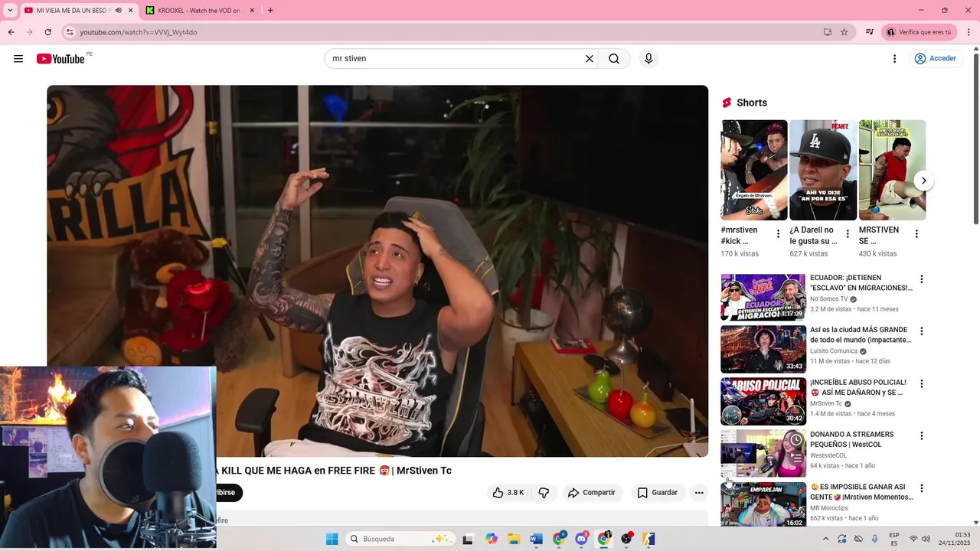The image size is (980, 551).
Task: Save the video with Guardar
Action: click(x=658, y=493)
